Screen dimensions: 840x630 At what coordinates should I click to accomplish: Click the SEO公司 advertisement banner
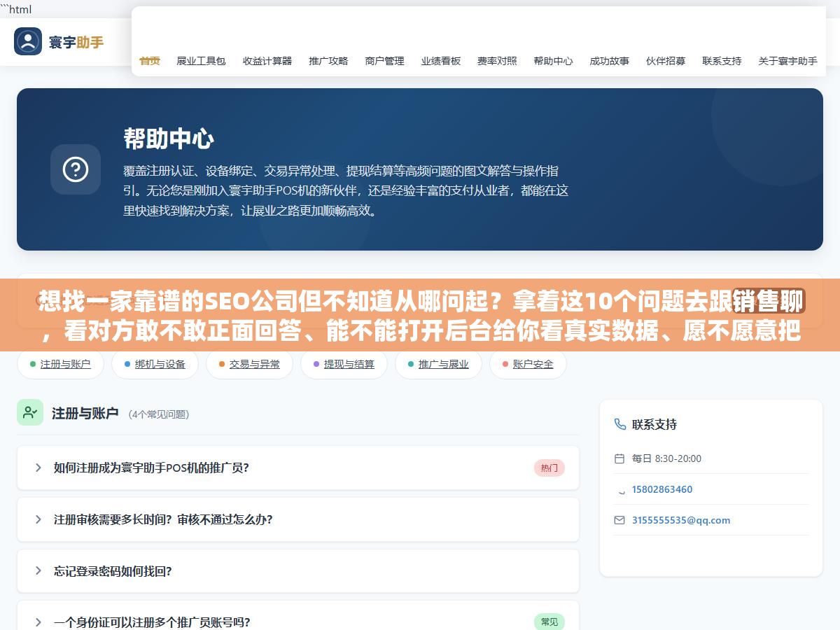420,315
